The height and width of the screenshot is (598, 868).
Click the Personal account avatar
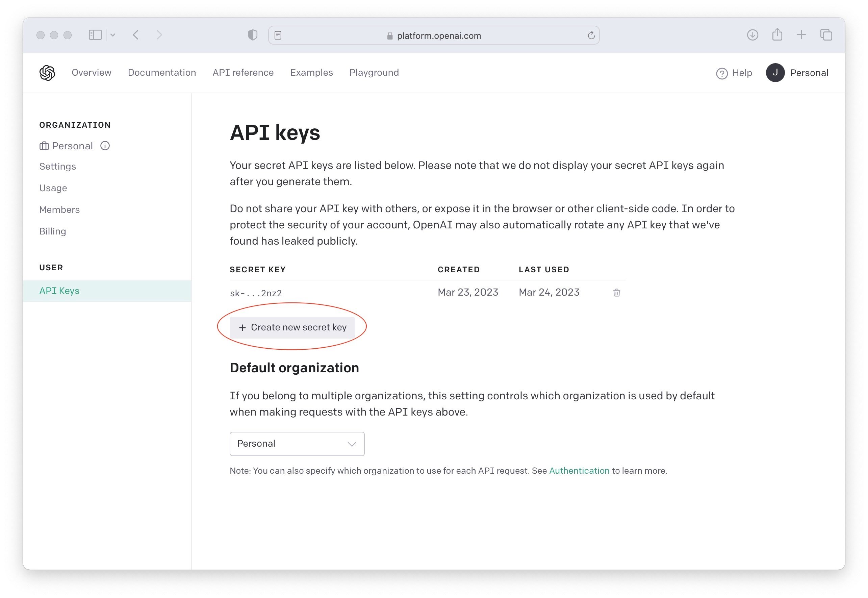click(x=775, y=73)
